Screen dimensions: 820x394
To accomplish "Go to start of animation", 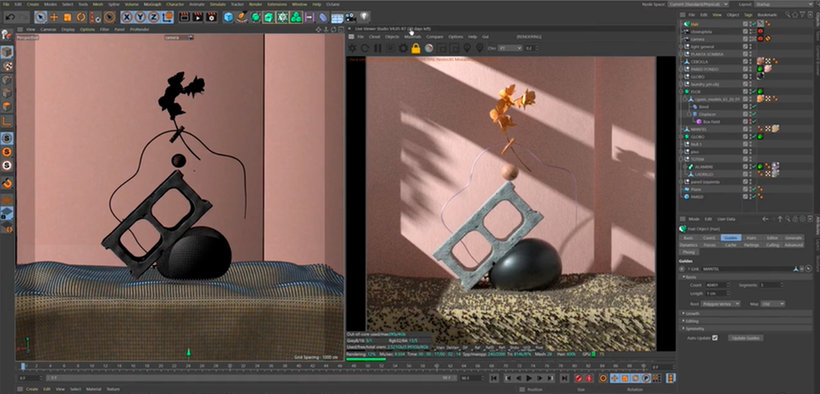I will [x=493, y=378].
